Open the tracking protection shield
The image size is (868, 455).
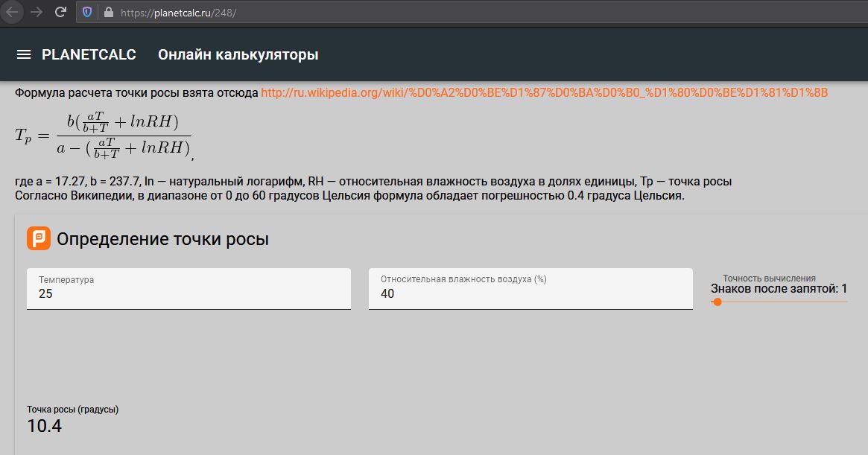coord(87,13)
